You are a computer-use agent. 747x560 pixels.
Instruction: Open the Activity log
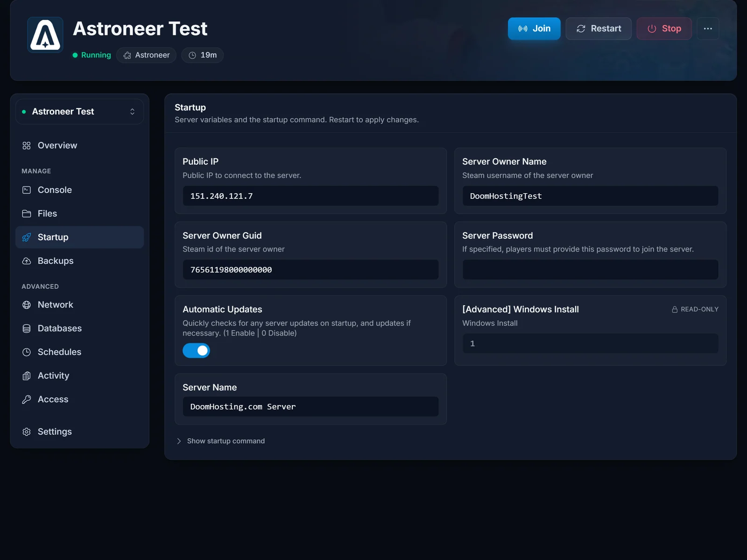pyautogui.click(x=79, y=376)
